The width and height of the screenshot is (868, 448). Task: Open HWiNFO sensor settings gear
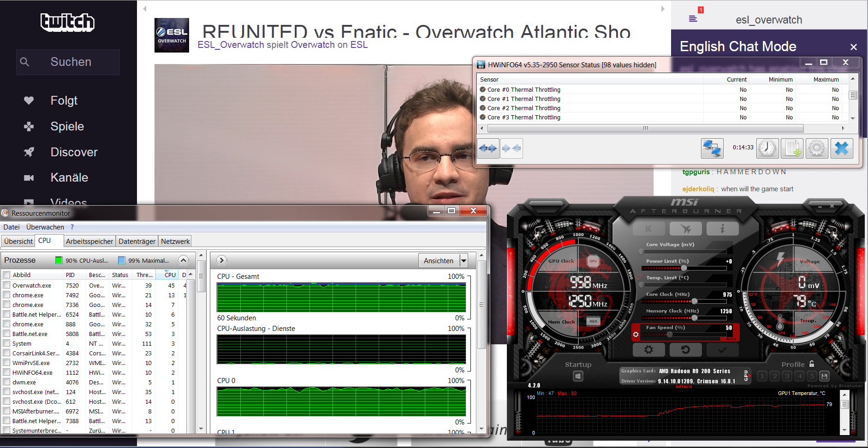tap(817, 148)
